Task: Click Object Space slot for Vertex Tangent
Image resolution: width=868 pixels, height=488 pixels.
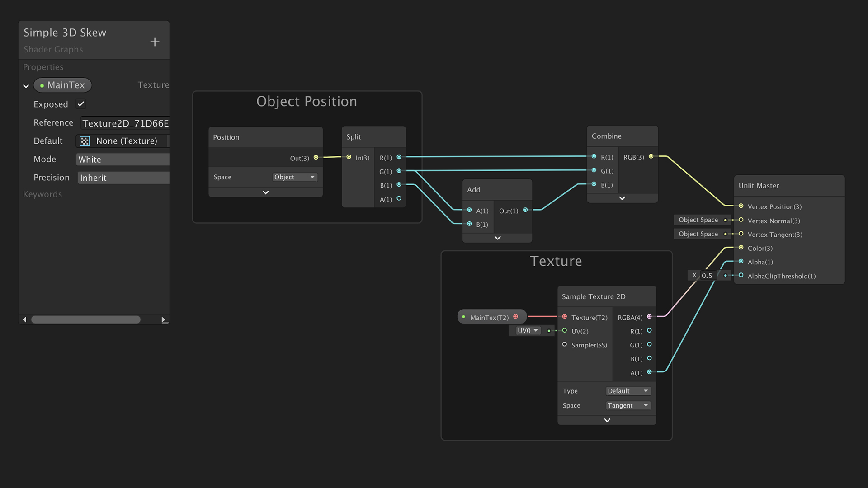Action: 702,234
